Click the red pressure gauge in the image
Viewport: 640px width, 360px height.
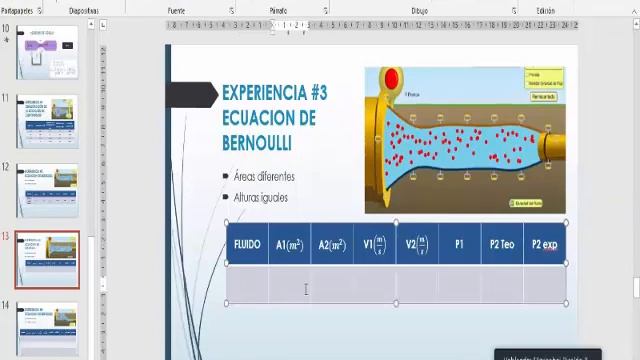click(x=391, y=78)
